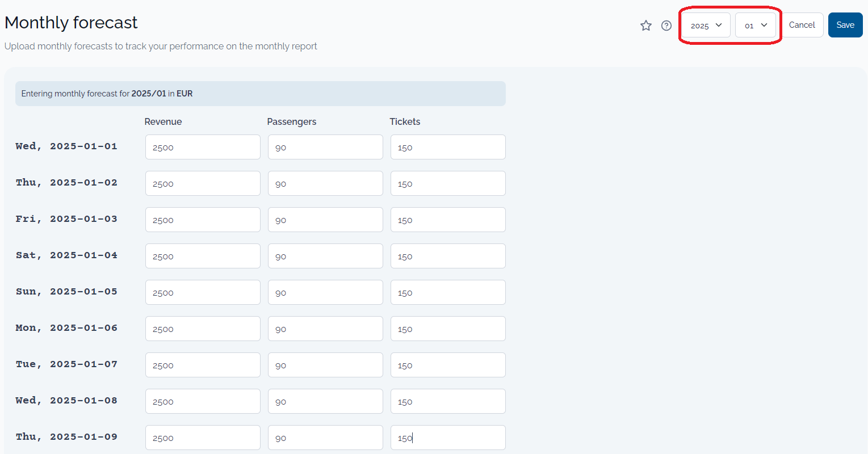Click Revenue field for 2025-01-08
Viewport: 868px width, 454px height.
click(203, 401)
